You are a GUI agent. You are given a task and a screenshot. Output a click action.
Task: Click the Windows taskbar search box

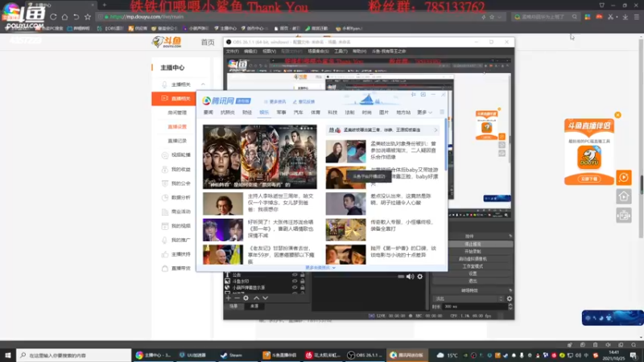pos(74,355)
